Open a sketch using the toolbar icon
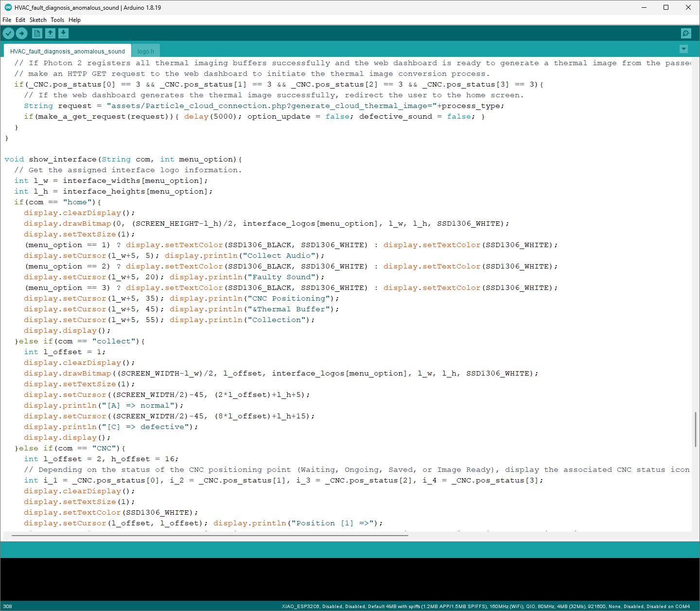The image size is (700, 611). [x=51, y=33]
